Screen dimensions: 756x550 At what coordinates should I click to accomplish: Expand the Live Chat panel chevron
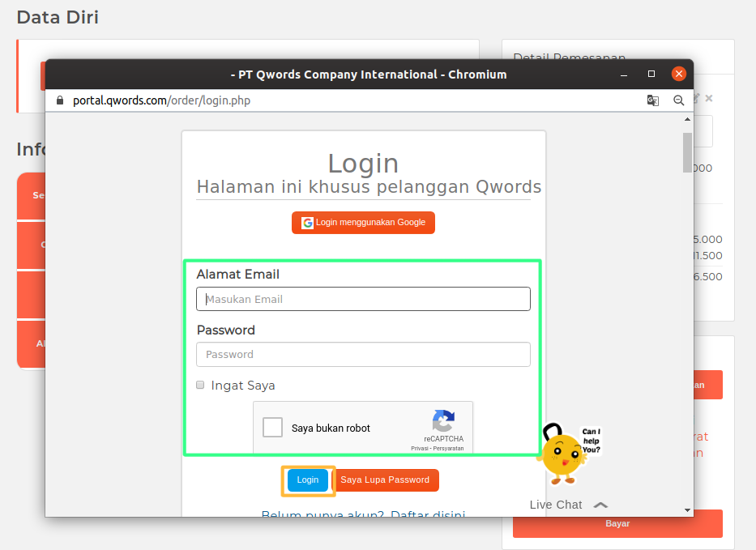(x=600, y=505)
